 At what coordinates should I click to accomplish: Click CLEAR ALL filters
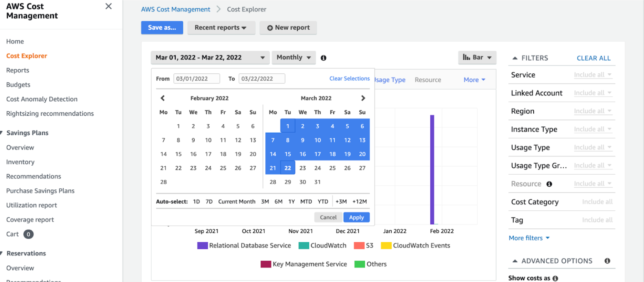click(x=594, y=58)
